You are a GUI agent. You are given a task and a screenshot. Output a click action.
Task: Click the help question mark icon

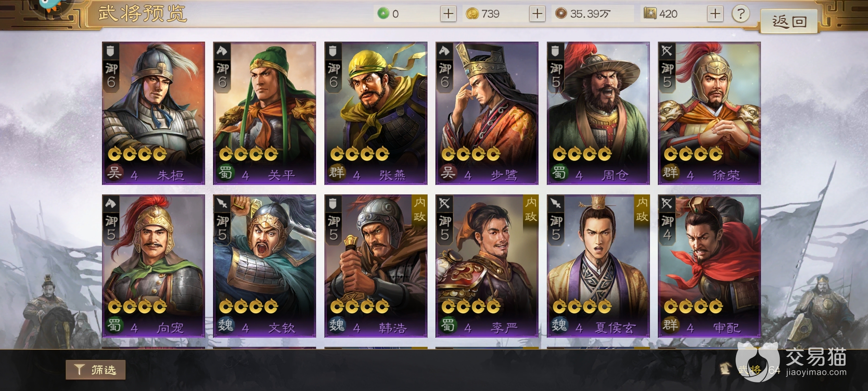(741, 14)
